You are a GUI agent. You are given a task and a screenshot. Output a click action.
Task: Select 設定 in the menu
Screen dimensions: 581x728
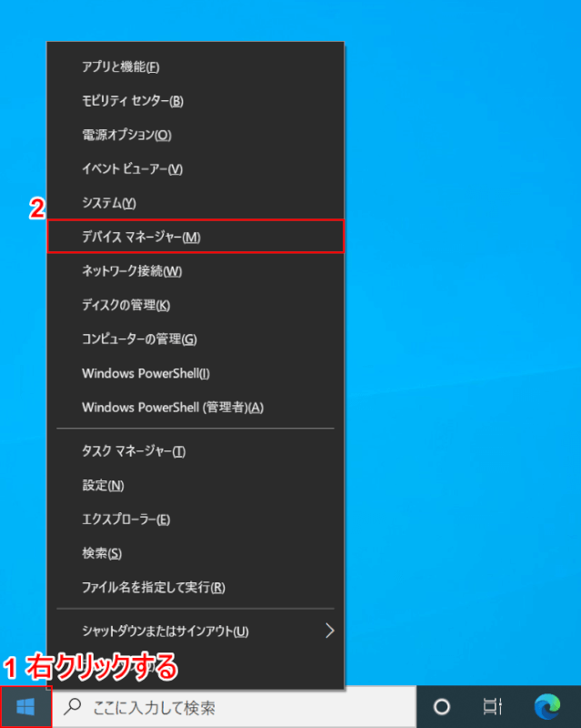[103, 485]
